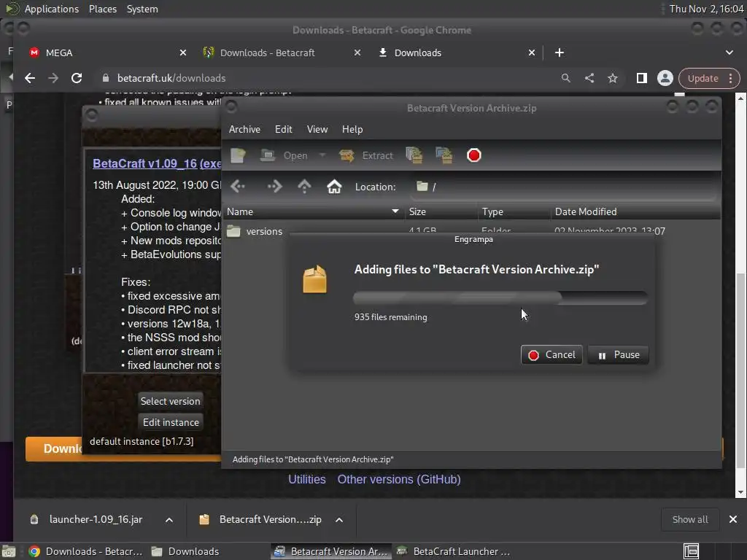Image resolution: width=747 pixels, height=560 pixels.
Task: Share this page icon
Action: (x=589, y=78)
